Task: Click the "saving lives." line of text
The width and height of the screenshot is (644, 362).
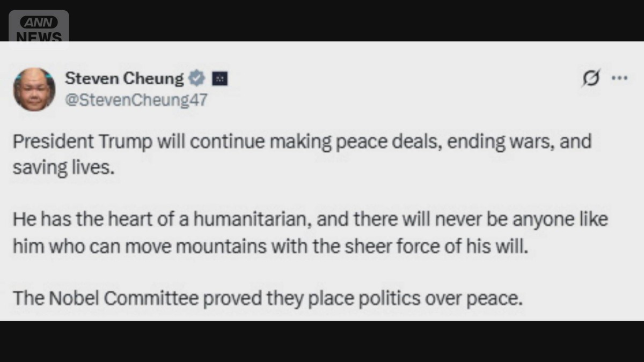Action: click(x=63, y=167)
